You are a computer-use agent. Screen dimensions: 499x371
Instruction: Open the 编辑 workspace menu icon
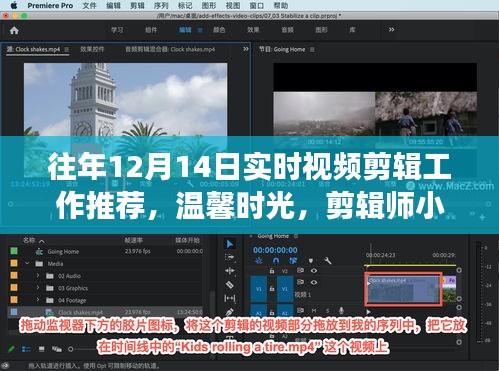coord(200,30)
